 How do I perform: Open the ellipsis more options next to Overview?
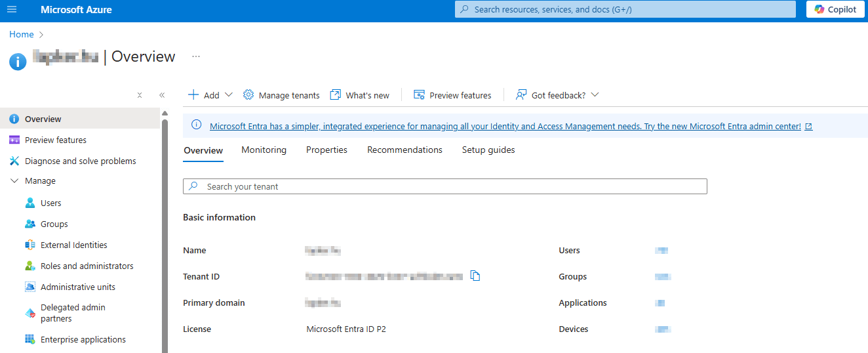(196, 56)
